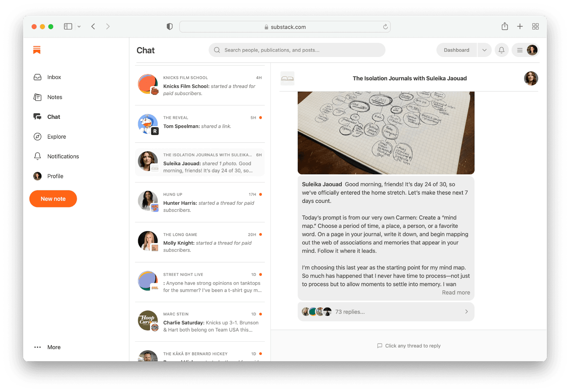The height and width of the screenshot is (392, 570).
Task: Click the three-dots More icon
Action: tap(37, 347)
